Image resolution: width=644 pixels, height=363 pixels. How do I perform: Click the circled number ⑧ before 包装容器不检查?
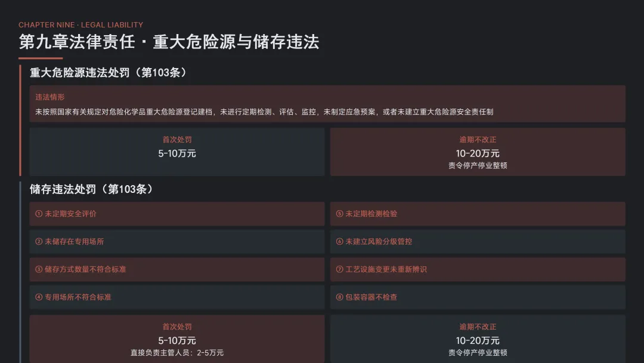tap(339, 297)
